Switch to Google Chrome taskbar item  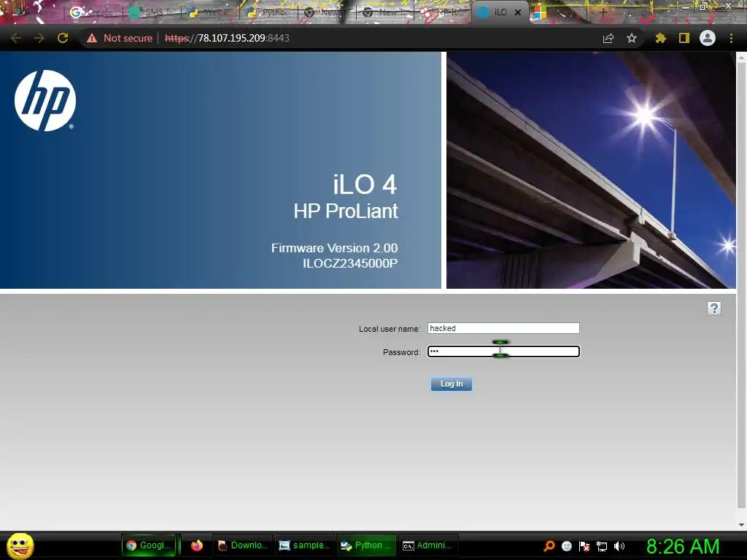click(149, 545)
